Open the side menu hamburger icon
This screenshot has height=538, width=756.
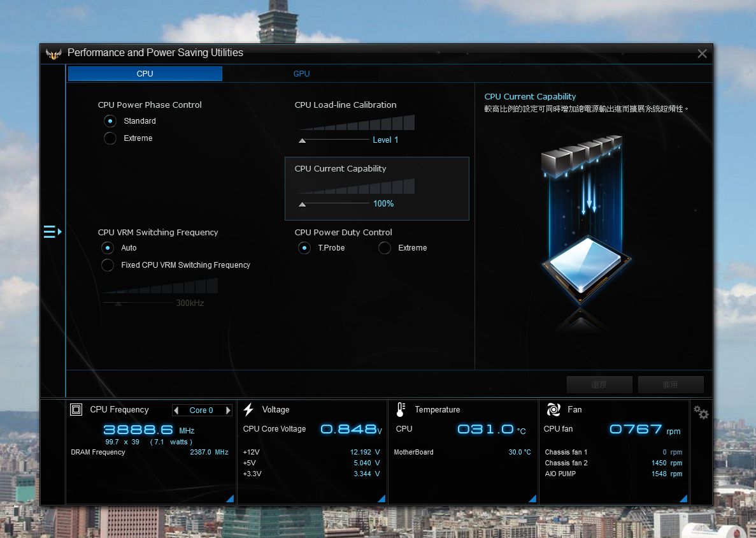(52, 231)
